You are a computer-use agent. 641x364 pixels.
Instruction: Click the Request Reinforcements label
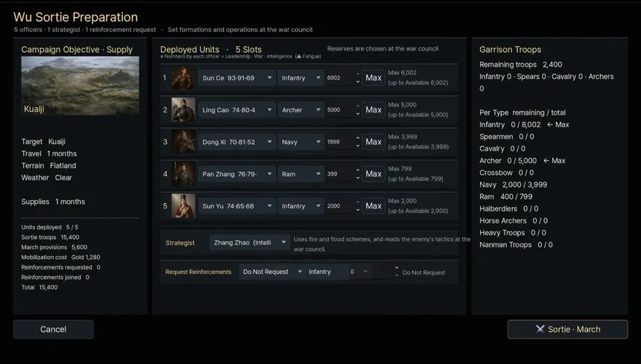pos(198,272)
